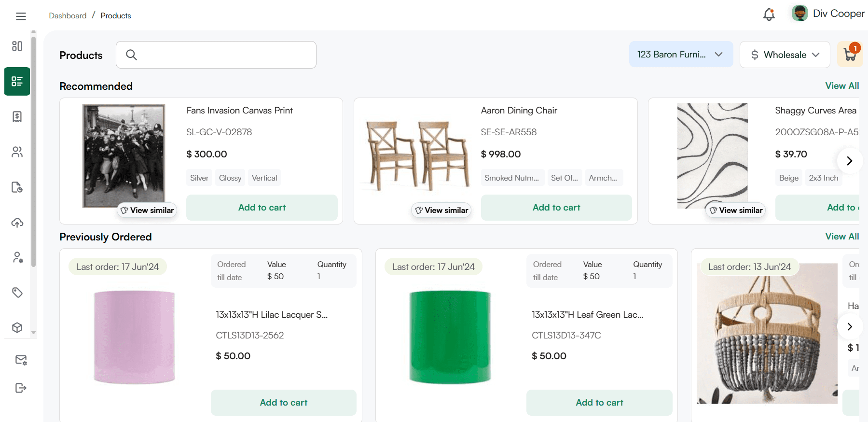Click View All for Previously Ordered
The width and height of the screenshot is (868, 422).
tap(841, 236)
